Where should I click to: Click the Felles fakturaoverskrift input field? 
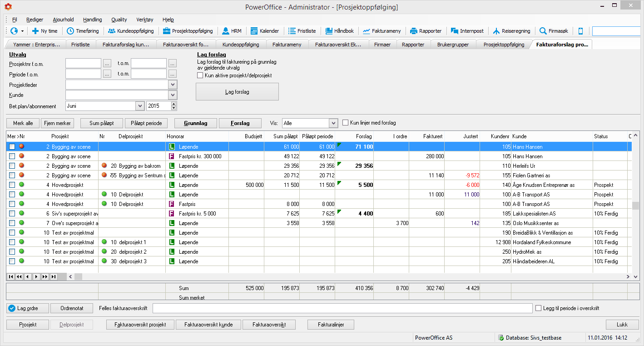click(342, 308)
